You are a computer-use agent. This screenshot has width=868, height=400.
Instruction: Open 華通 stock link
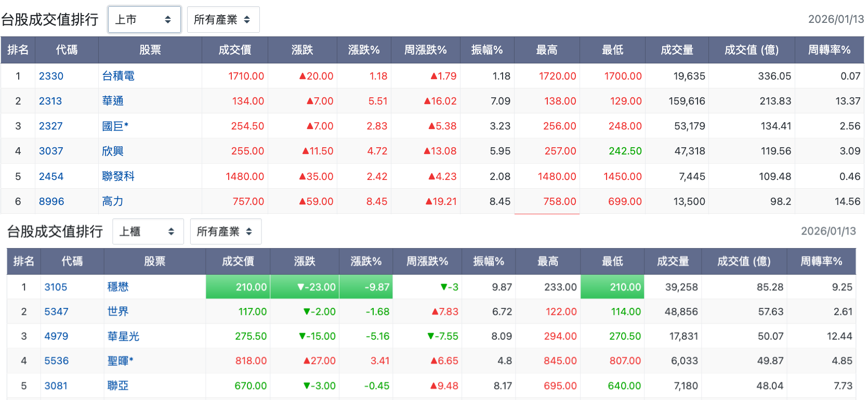112,101
